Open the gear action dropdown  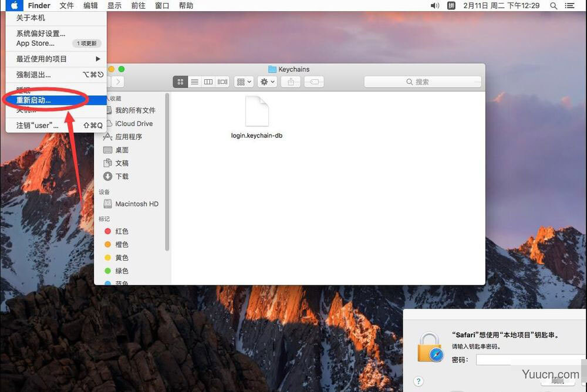(267, 82)
